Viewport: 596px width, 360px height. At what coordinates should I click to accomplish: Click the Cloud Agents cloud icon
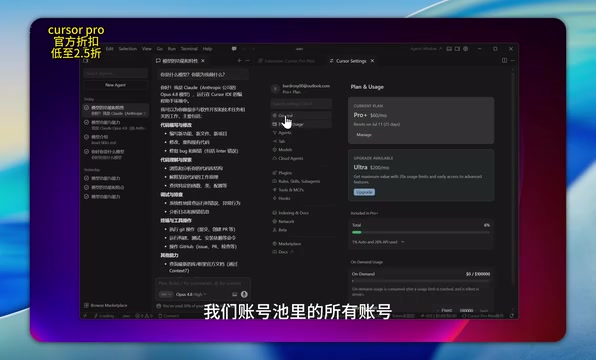[x=274, y=158]
